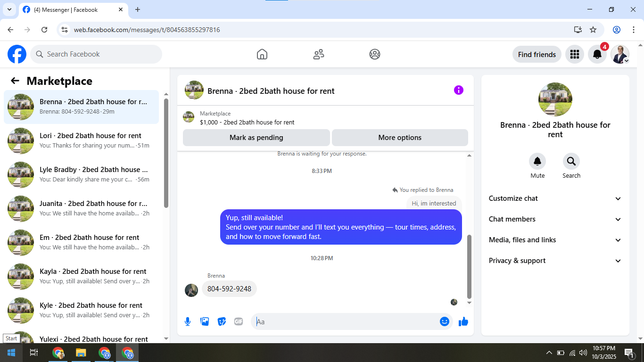Attach a photo using the image icon

point(205,321)
